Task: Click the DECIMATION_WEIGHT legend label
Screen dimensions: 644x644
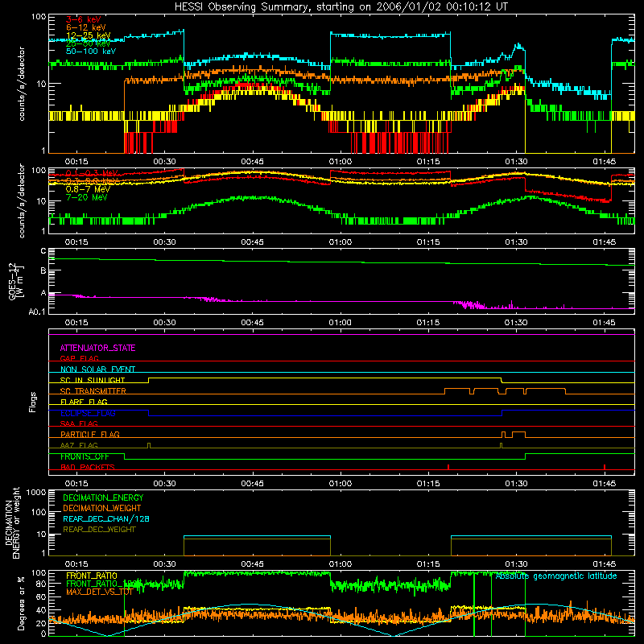Action: [102, 508]
